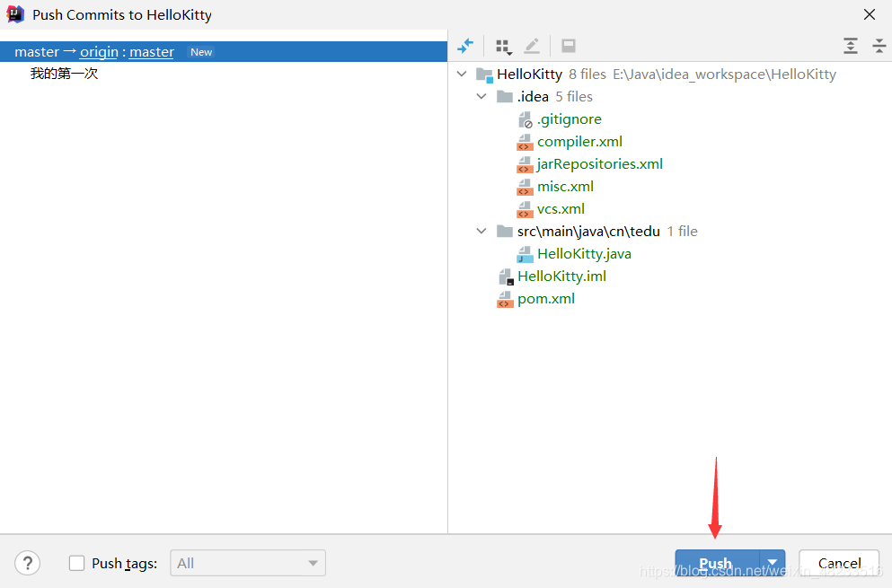Click the HelloKitty module folder icon
This screenshot has height=588, width=892.
(484, 75)
